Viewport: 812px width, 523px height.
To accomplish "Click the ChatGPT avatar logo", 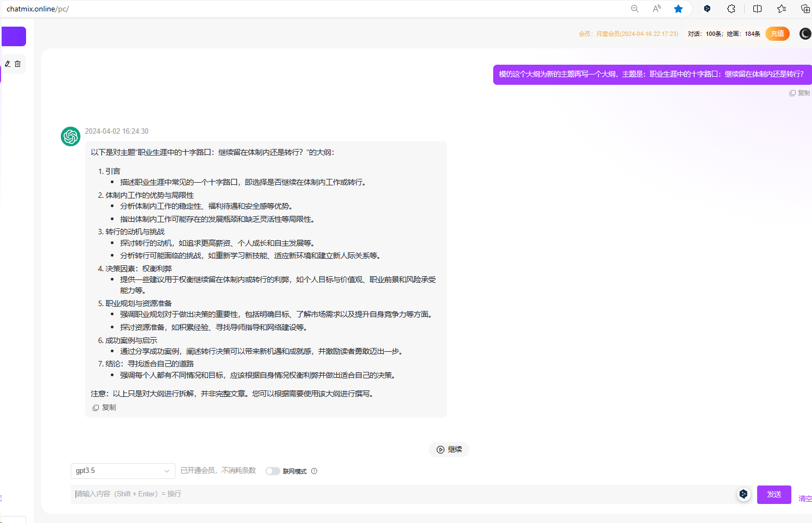I will click(x=71, y=136).
